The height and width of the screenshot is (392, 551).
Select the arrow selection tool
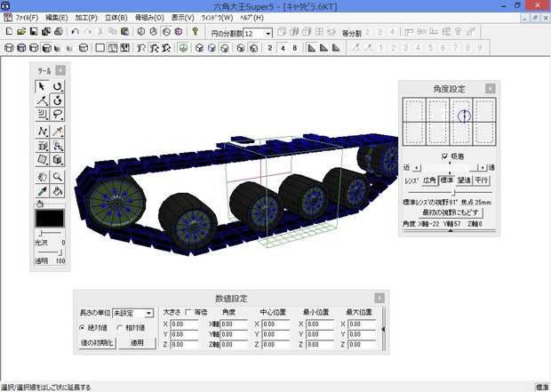(x=42, y=86)
